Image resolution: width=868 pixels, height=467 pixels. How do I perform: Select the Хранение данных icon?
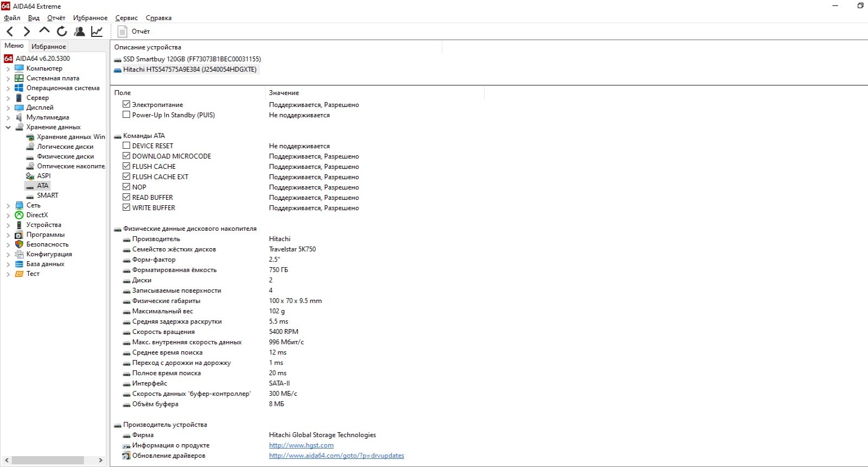pyautogui.click(x=19, y=127)
